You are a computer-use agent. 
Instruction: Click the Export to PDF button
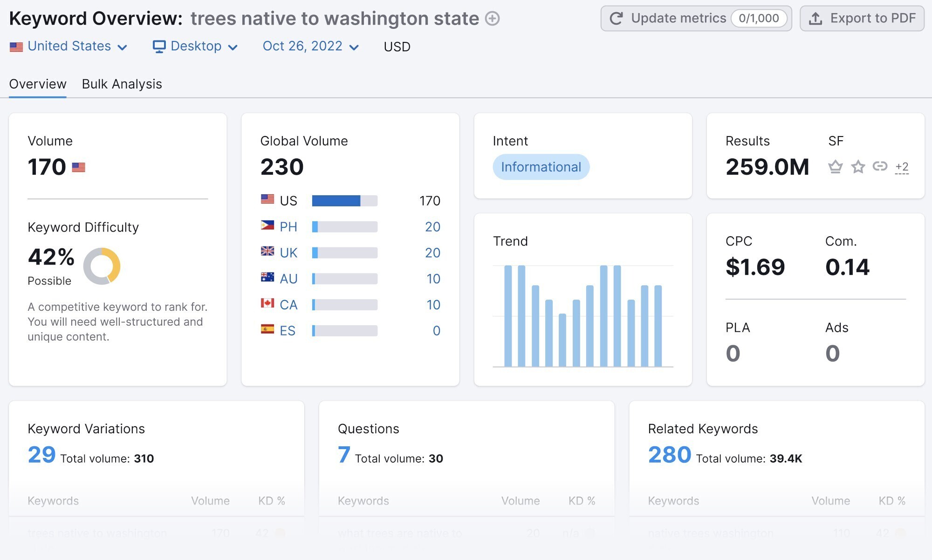click(x=862, y=18)
